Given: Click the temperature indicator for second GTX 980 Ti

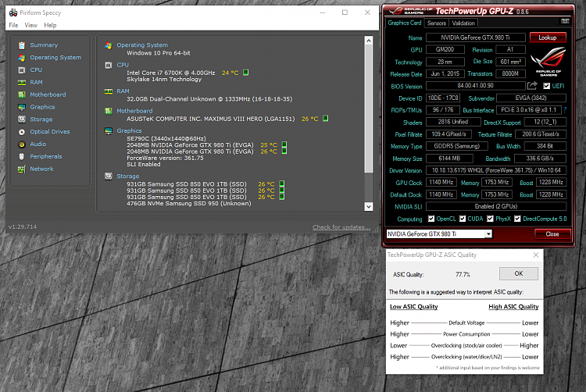Looking at the screenshot, I should coord(284,151).
